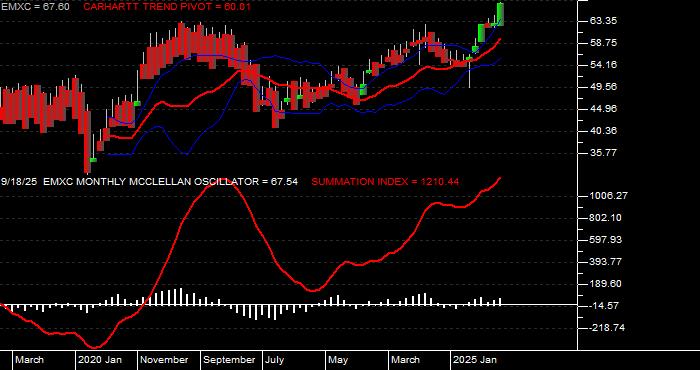700x370 pixels.
Task: Select the CARHARTT TREND PIVOT = 60.01 label
Action: click(167, 7)
